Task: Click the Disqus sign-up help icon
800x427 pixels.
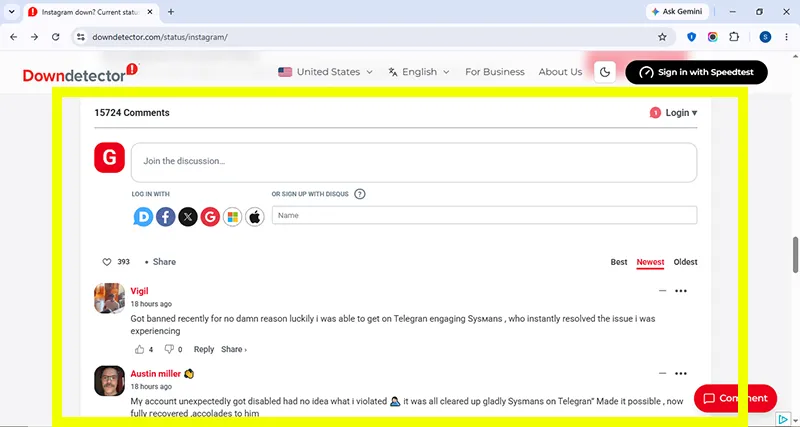Action: tap(360, 194)
